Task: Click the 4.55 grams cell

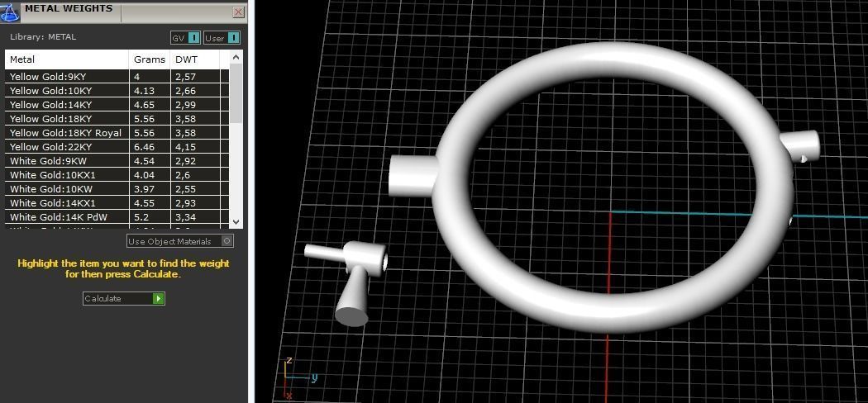Action: pyautogui.click(x=150, y=203)
